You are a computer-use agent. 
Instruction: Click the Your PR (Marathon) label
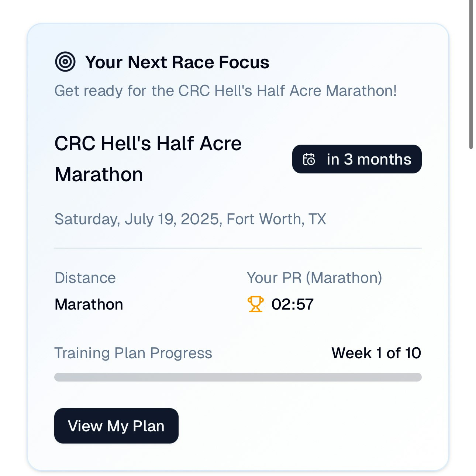314,278
